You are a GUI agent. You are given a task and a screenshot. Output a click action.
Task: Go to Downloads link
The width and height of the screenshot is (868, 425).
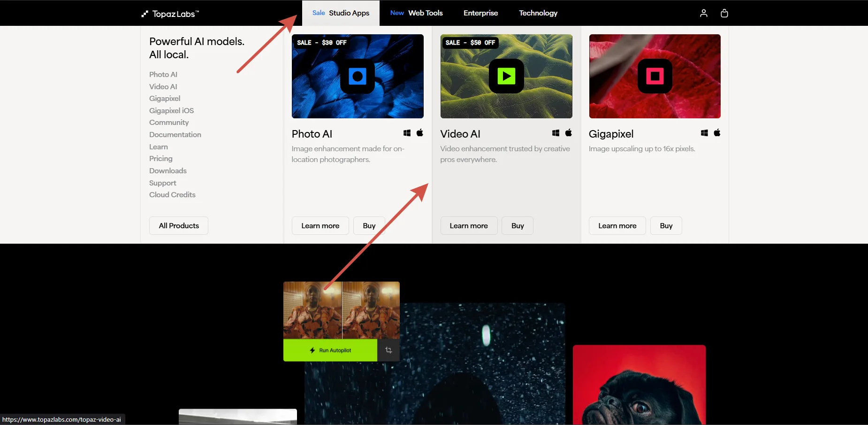[x=168, y=171]
